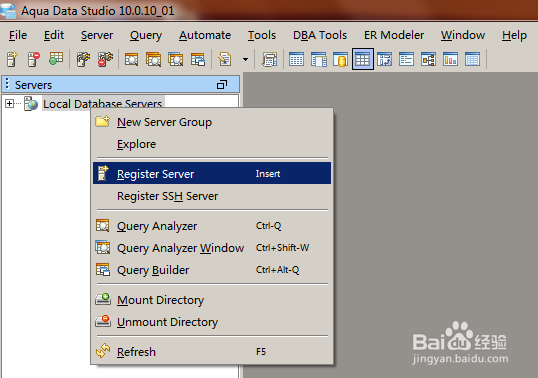Click the scroll-shaped script toolbar icon
This screenshot has height=378, width=538.
pyautogui.click(x=269, y=59)
